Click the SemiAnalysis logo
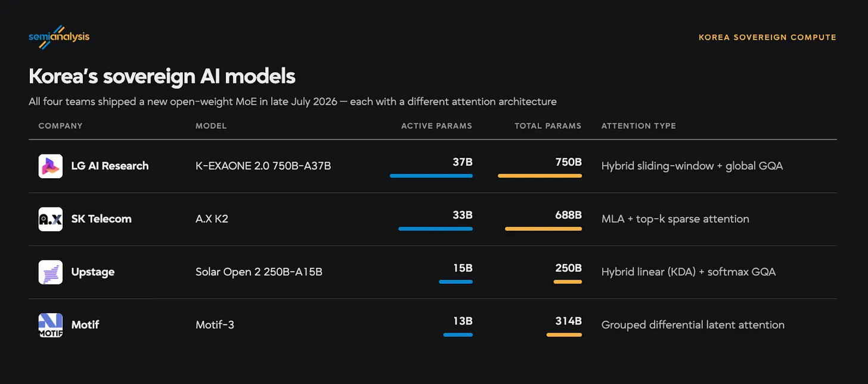Viewport: 868px width, 384px height. coord(59,36)
